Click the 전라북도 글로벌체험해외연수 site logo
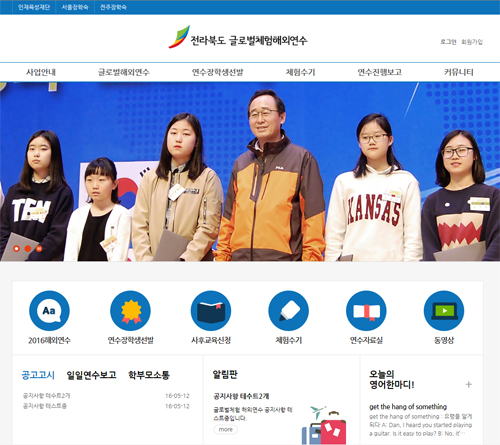This screenshot has height=445, width=500. click(238, 37)
